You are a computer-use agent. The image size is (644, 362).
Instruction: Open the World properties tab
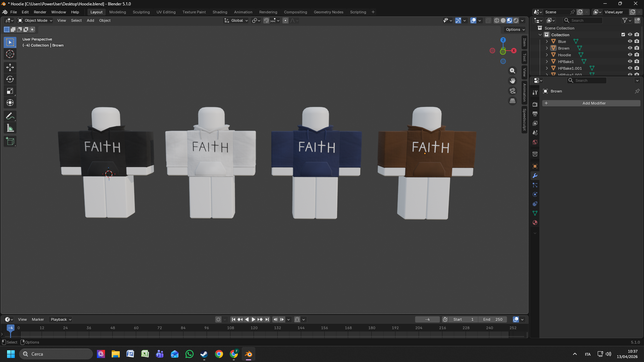click(535, 142)
